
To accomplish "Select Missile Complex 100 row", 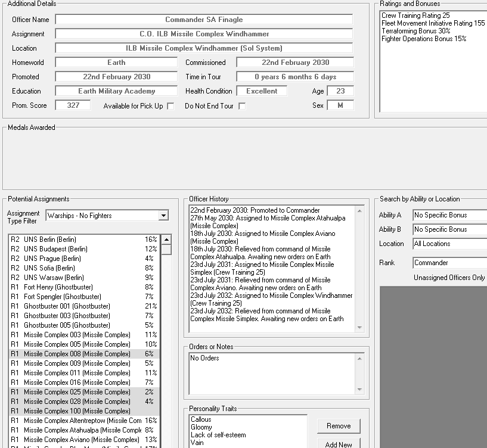I will coord(84,411).
